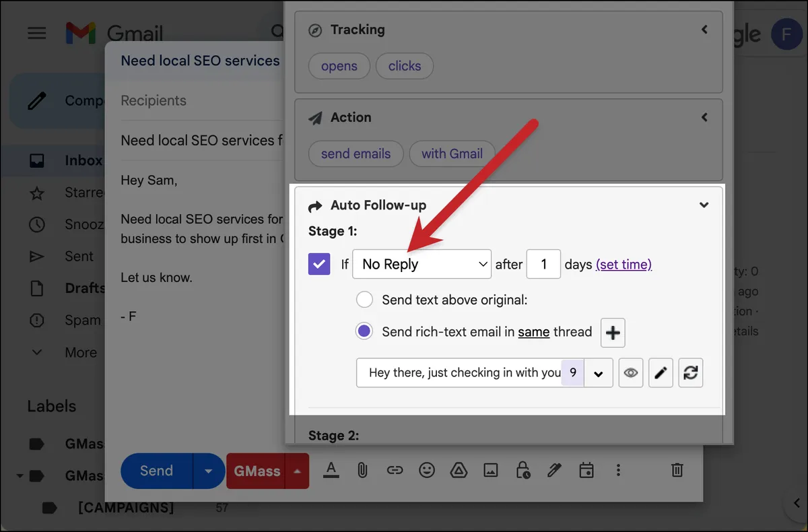Click the set time link
808x532 pixels.
624,265
